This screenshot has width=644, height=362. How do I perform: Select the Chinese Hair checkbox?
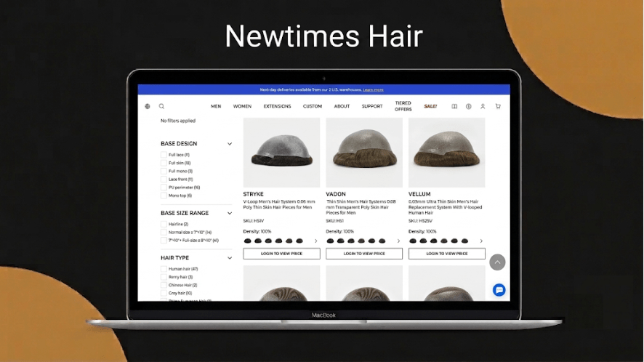point(164,285)
